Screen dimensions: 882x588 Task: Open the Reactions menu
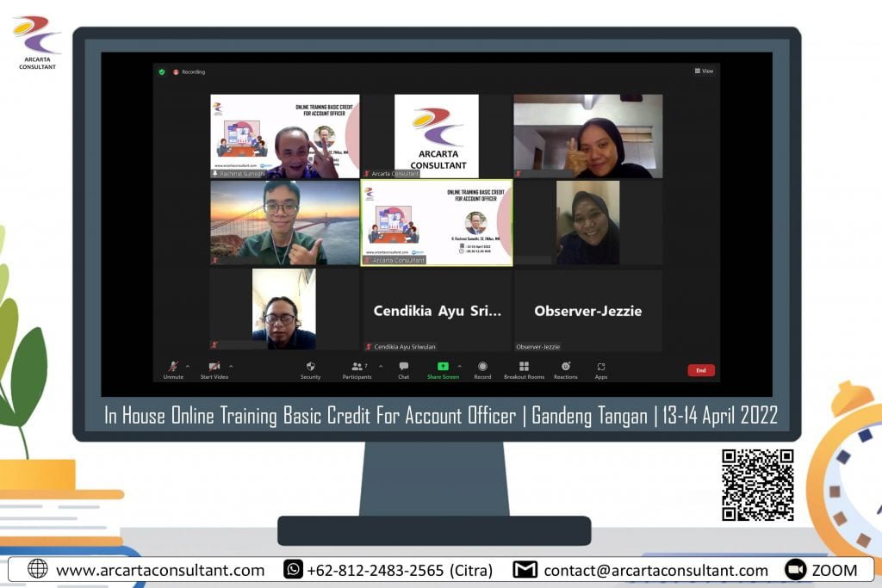(x=565, y=367)
